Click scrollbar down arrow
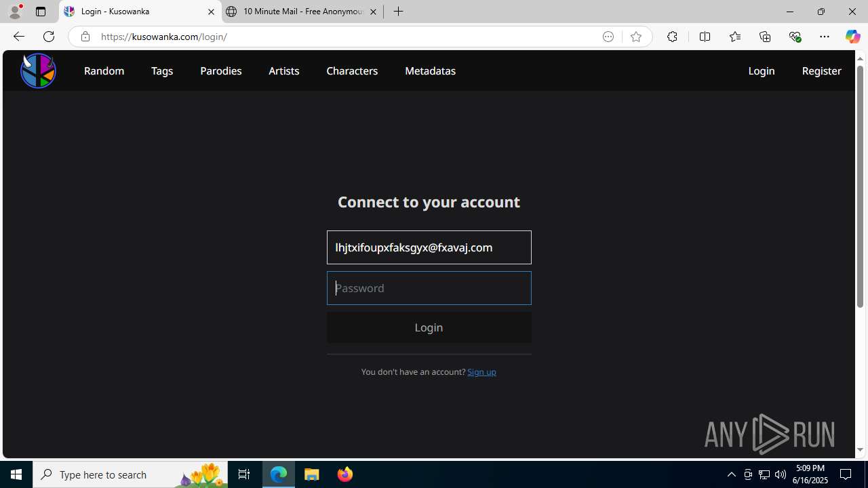Screen dimensions: 868x488 860,450
